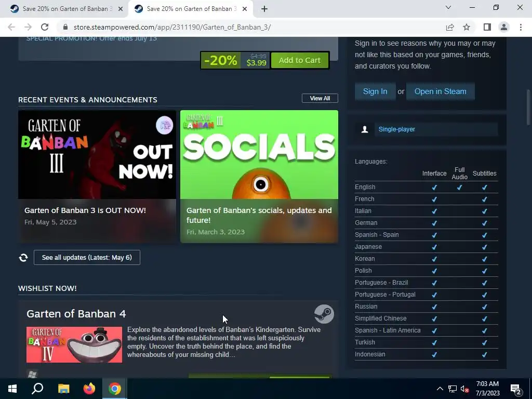Open the network status tray icon
The image size is (532, 399).
point(453,389)
